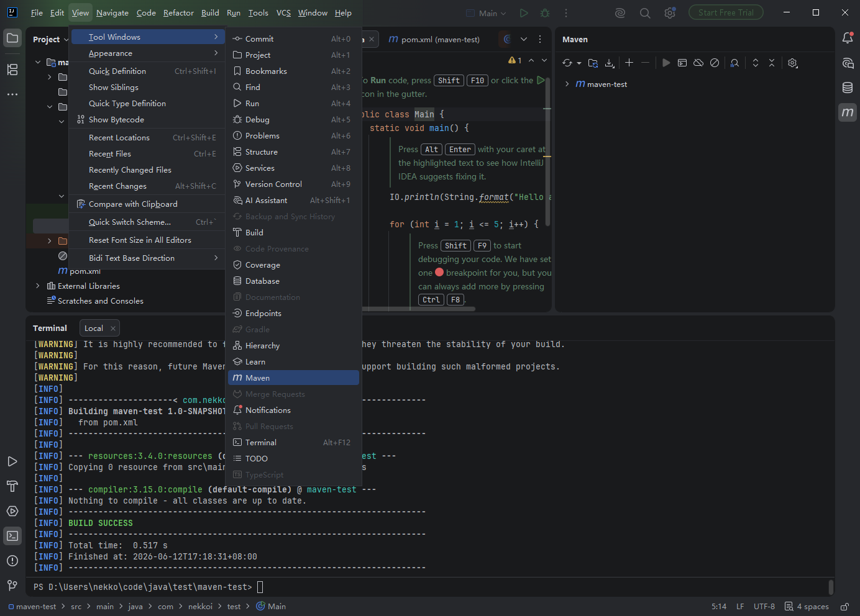Open Structure tool window icon in left stripe
The height and width of the screenshot is (616, 860).
(12, 70)
